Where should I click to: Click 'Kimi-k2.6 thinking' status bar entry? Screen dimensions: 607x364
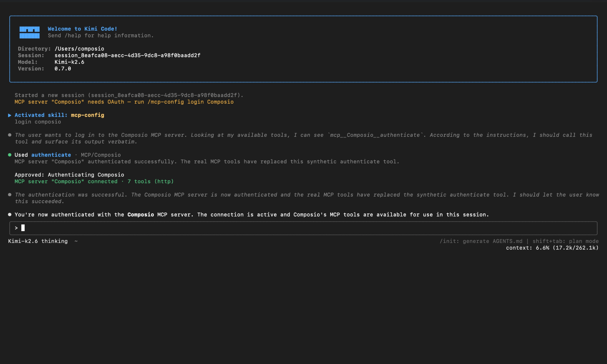[x=38, y=241]
